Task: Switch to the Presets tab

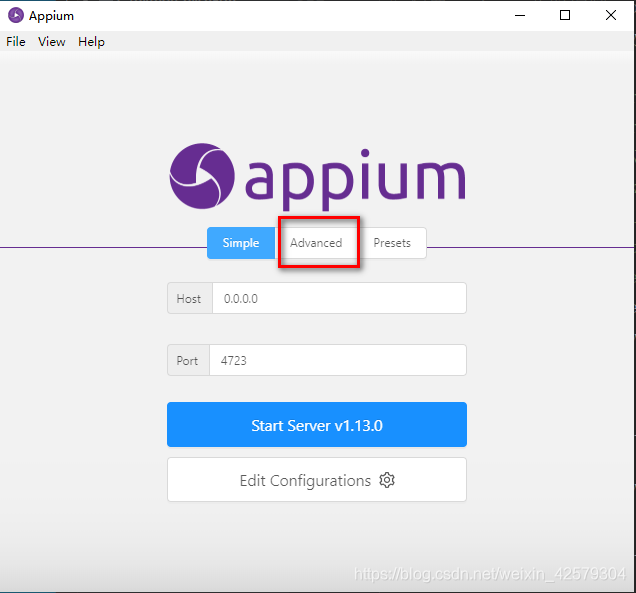Action: click(392, 243)
